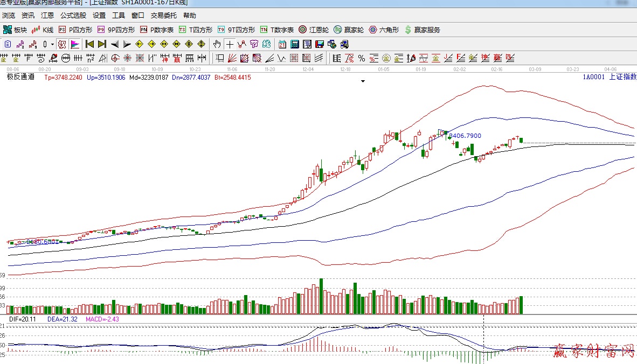
Task: Click the 六角形 hexagon button
Action: click(x=384, y=30)
